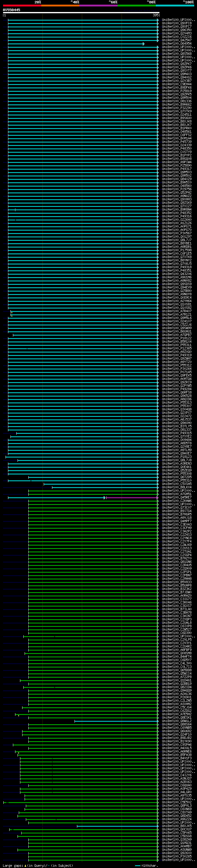197x868 pixels.
Task: Select the UniRef100_C2PSP1 label
Action: (x=177, y=572)
